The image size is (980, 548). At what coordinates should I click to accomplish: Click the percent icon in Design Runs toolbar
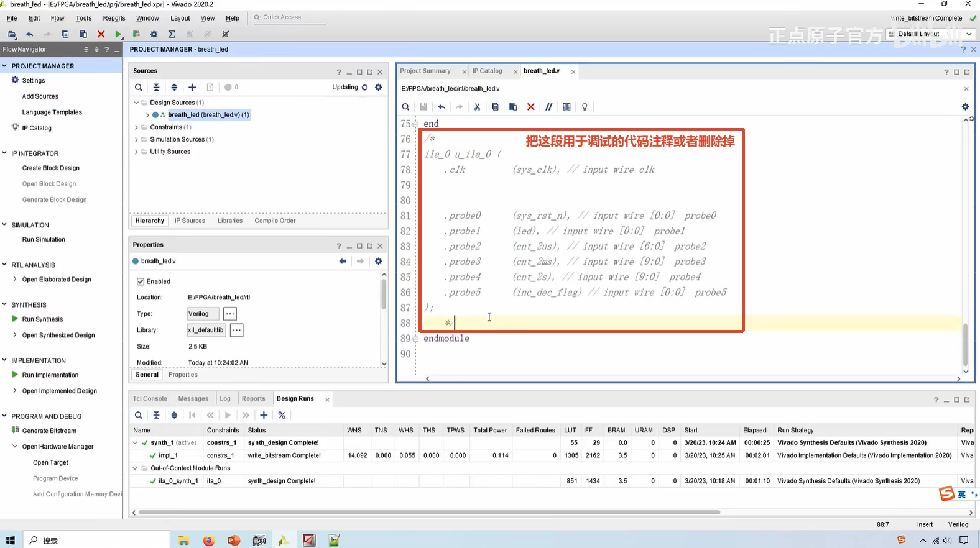[282, 415]
